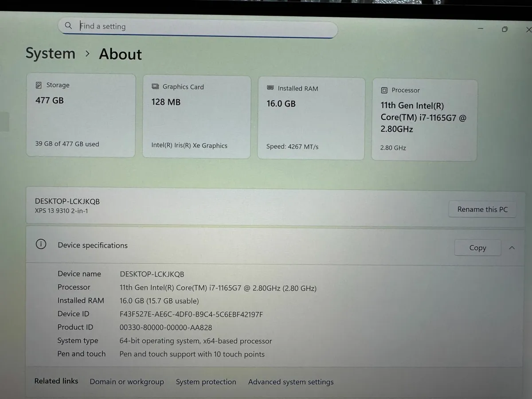Select About in the breadcrumb trail
This screenshot has height=399, width=532.
(120, 54)
